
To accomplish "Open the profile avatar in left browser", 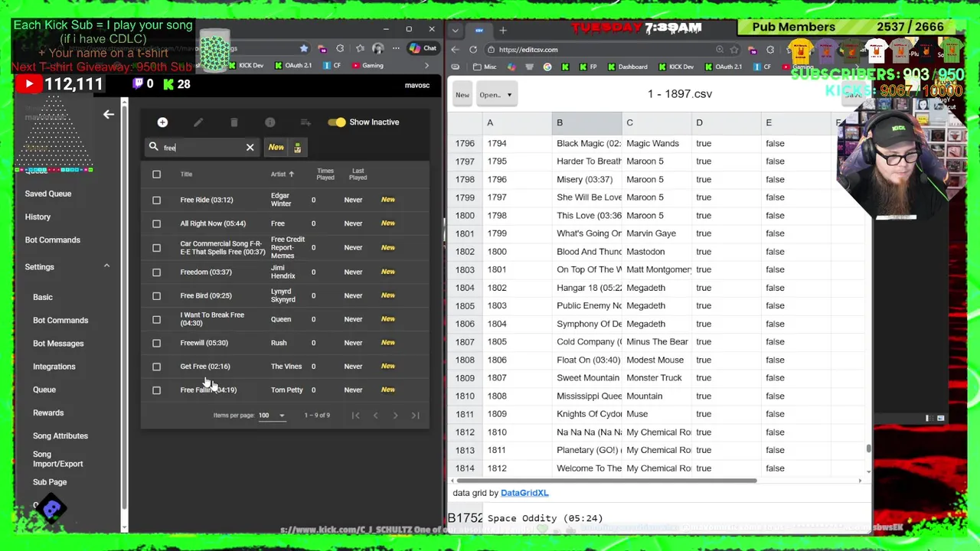I will (378, 48).
